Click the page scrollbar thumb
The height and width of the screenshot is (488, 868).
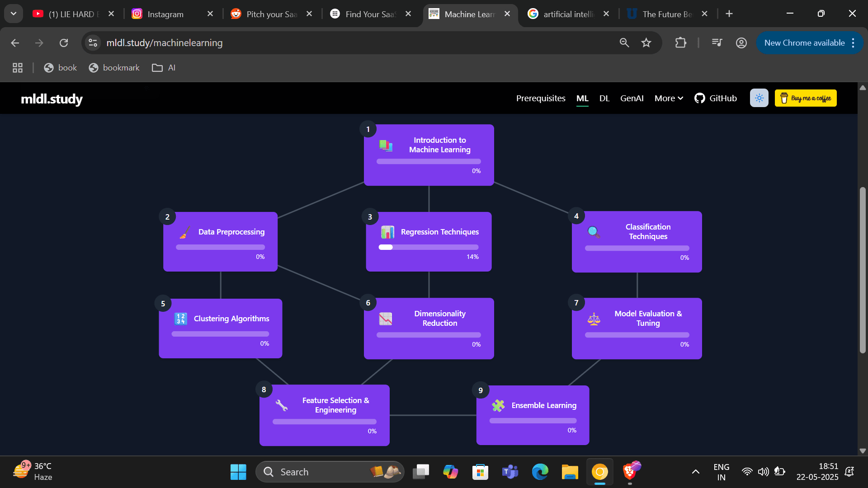(x=863, y=270)
